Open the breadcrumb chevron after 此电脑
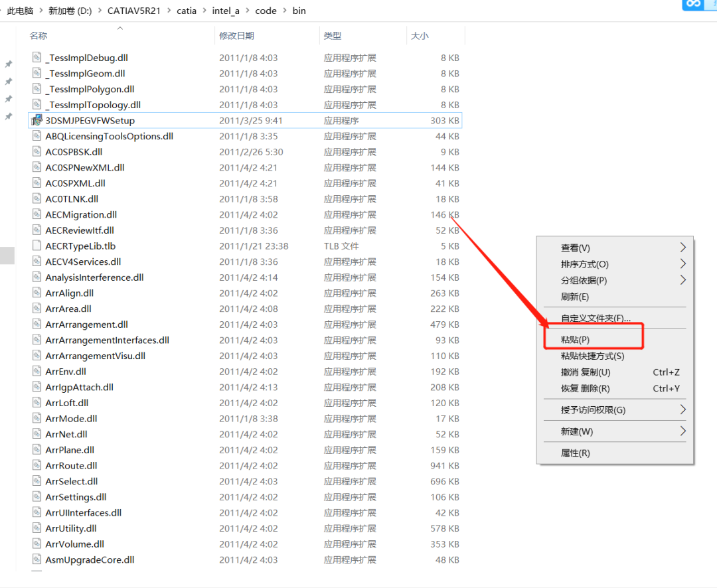The width and height of the screenshot is (717, 588). [x=41, y=11]
